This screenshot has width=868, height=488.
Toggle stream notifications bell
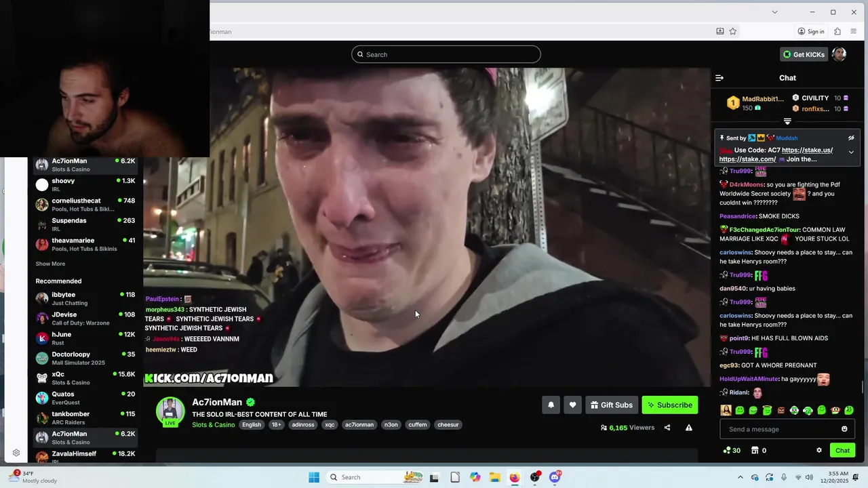551,405
